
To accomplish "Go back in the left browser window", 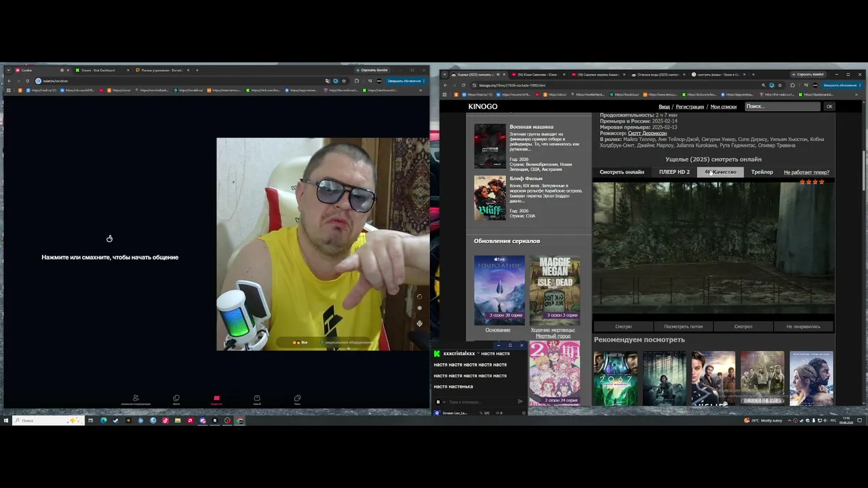I will tap(9, 81).
